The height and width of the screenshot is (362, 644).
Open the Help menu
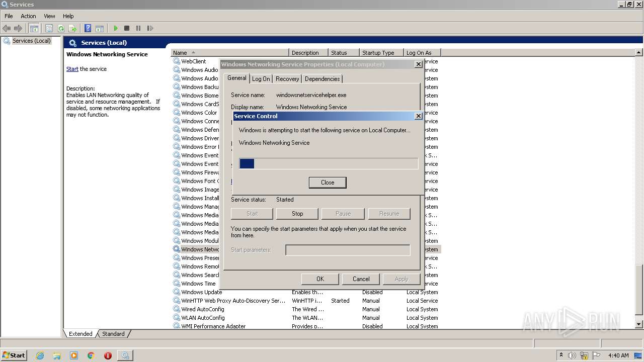coord(68,16)
